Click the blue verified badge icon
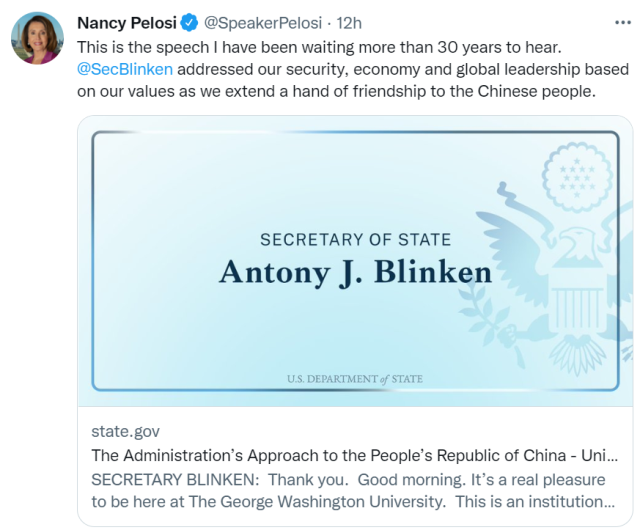This screenshot has height=530, width=640. pyautogui.click(x=188, y=23)
